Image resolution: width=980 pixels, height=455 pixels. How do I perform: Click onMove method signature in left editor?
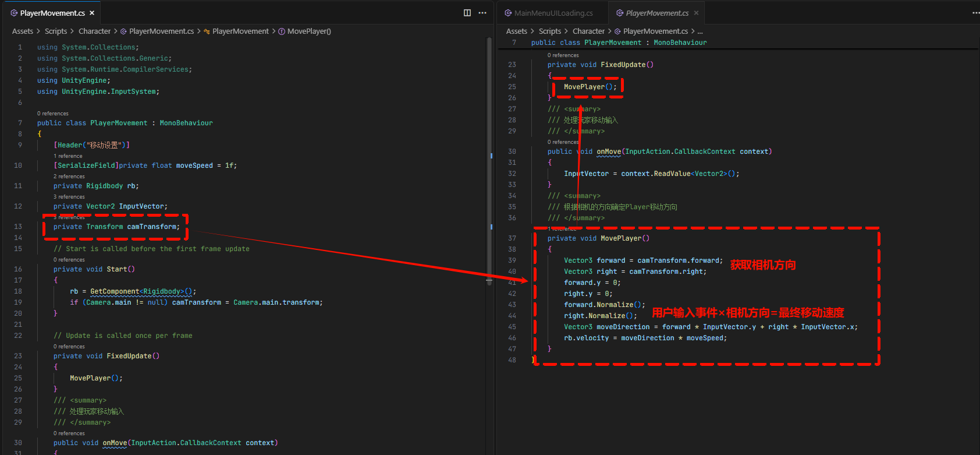click(x=166, y=443)
